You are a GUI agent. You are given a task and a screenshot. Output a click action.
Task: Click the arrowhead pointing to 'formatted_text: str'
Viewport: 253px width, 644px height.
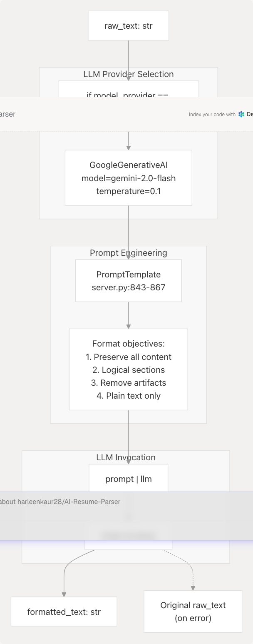64,594
